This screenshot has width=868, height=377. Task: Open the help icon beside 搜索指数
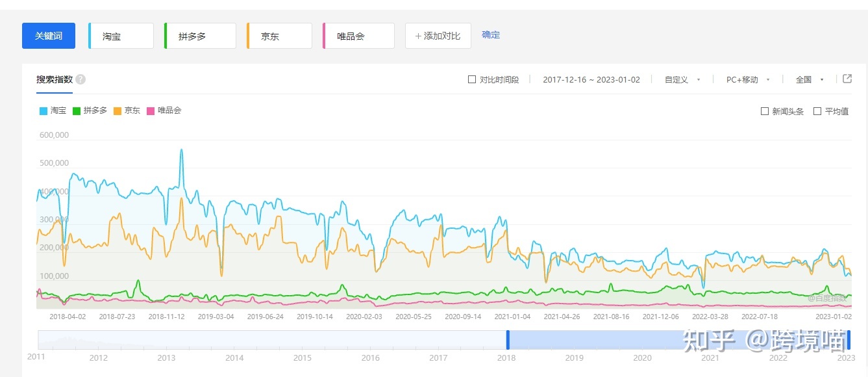click(81, 79)
